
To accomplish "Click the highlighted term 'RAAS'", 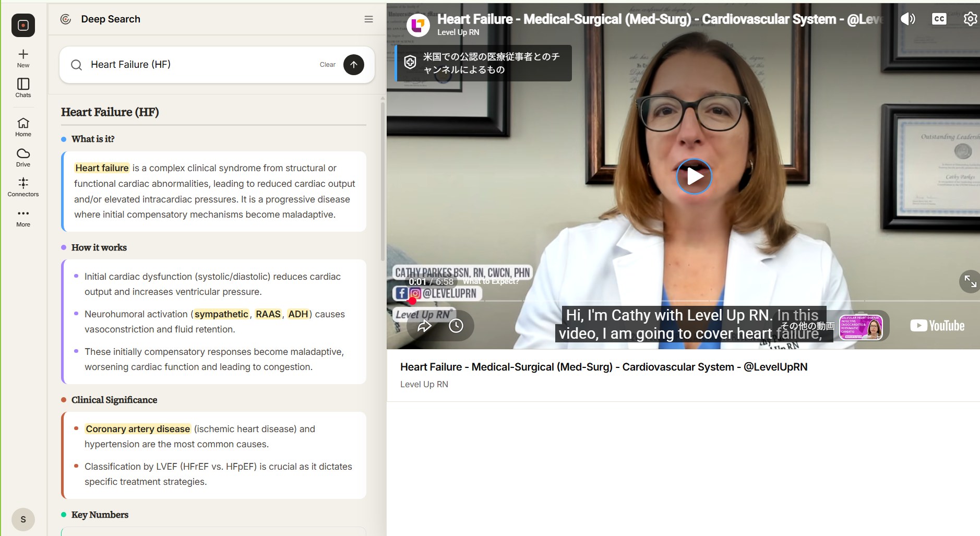I will coord(268,314).
